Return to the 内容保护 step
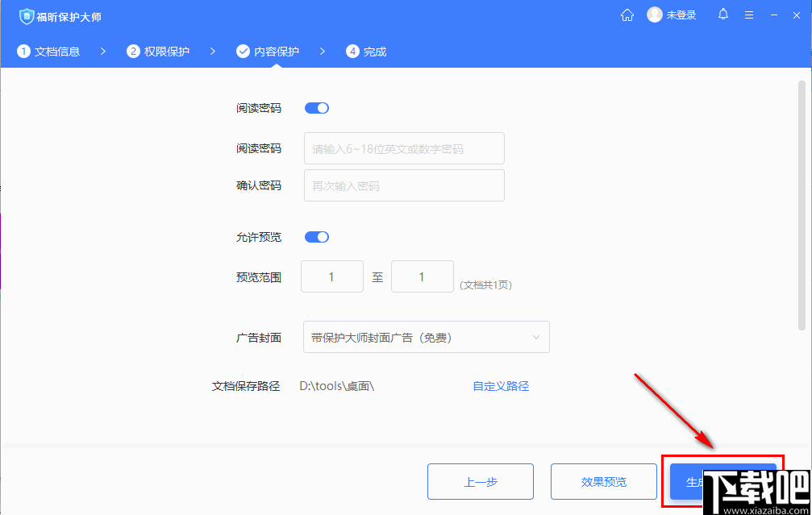Image resolution: width=812 pixels, height=515 pixels. pyautogui.click(x=267, y=51)
